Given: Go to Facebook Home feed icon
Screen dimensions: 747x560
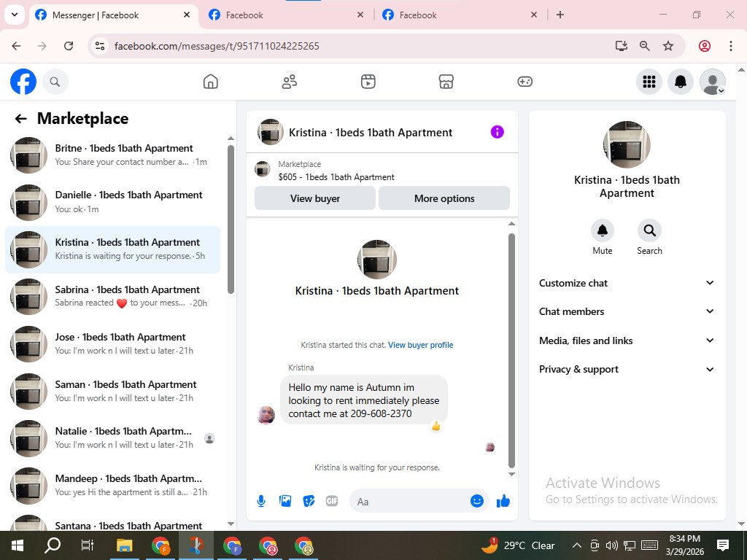Looking at the screenshot, I should click(211, 82).
